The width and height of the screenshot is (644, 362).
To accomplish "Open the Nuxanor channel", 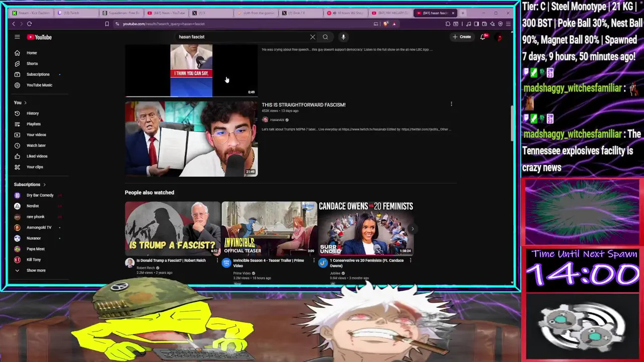I will (34, 238).
